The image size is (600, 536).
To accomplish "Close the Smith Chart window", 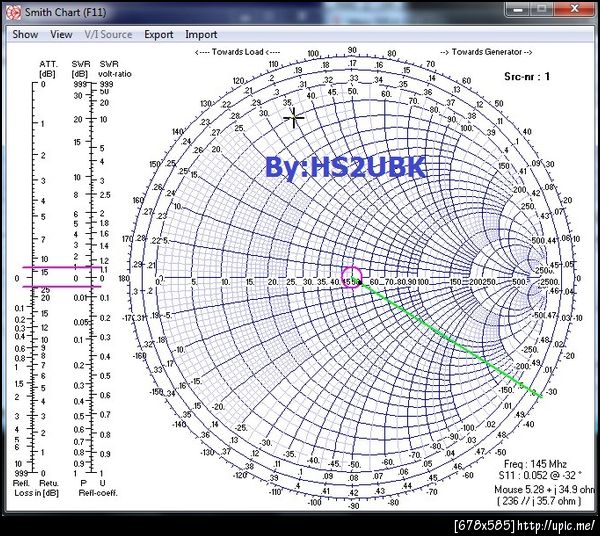I will click(574, 9).
